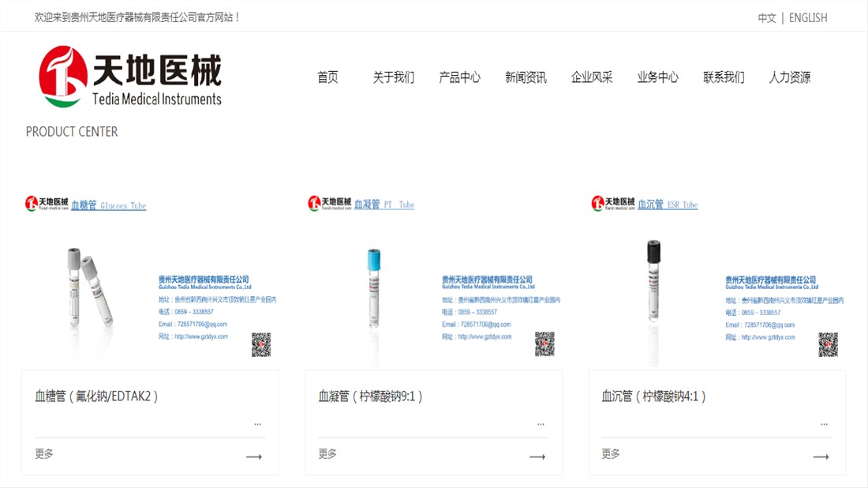Click the Tedia Medical Instruments header logo
The height and width of the screenshot is (488, 868).
130,77
